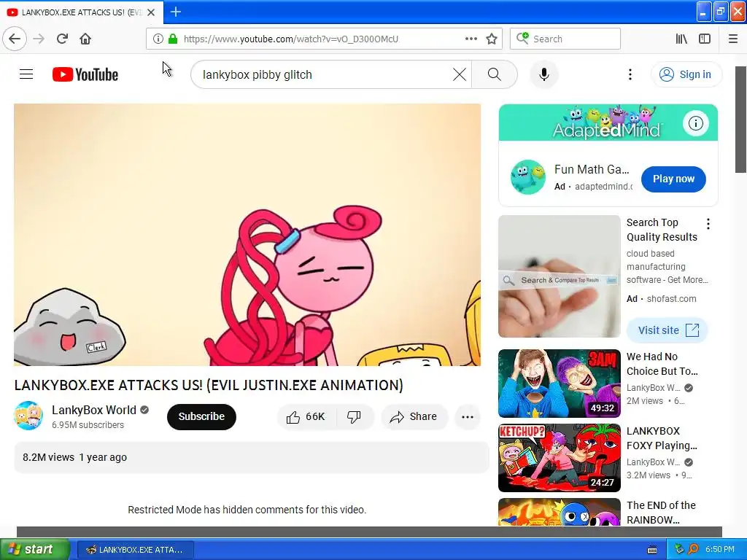The image size is (747, 560).
Task: Click the green padlock security icon
Action: [x=173, y=39]
